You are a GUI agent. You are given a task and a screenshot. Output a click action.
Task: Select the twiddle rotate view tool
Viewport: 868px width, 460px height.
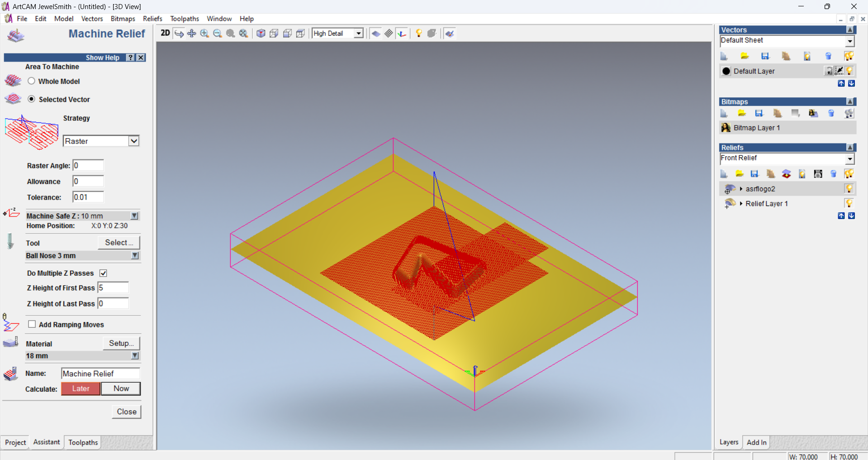pos(179,34)
